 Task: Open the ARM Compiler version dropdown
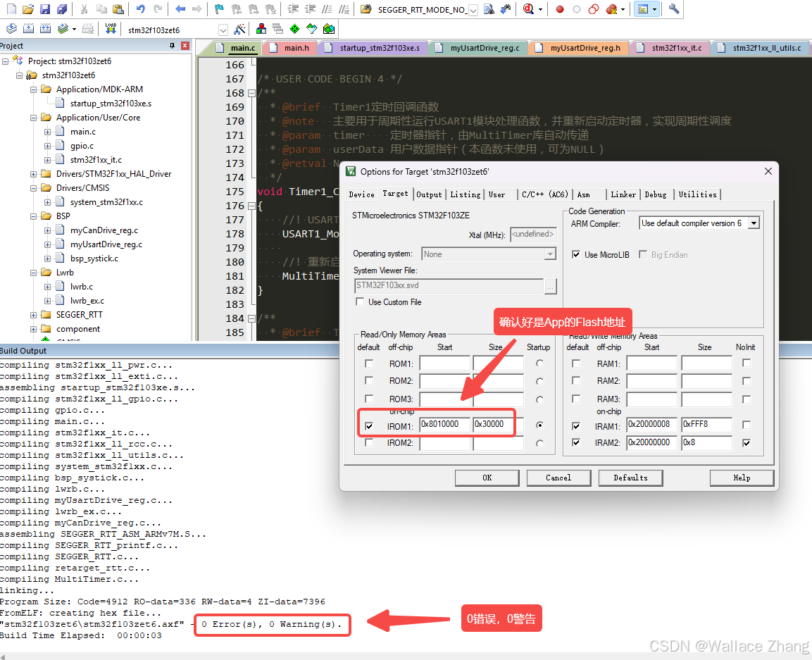[x=754, y=223]
